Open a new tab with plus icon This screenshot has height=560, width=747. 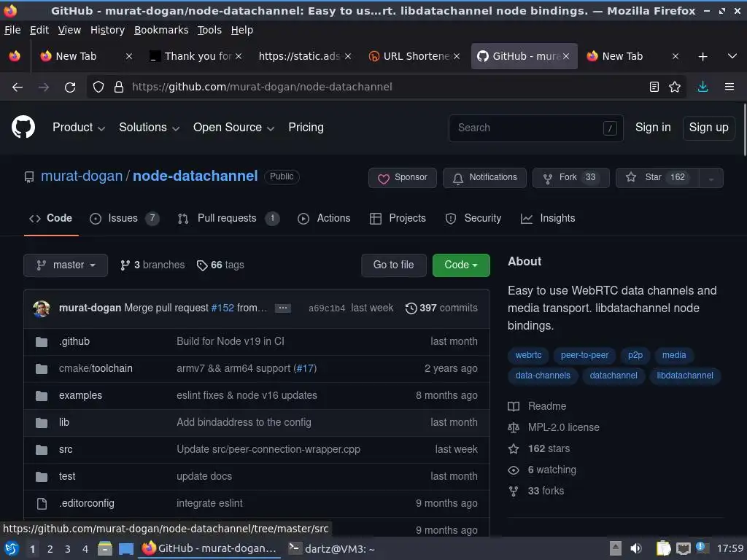point(703,57)
